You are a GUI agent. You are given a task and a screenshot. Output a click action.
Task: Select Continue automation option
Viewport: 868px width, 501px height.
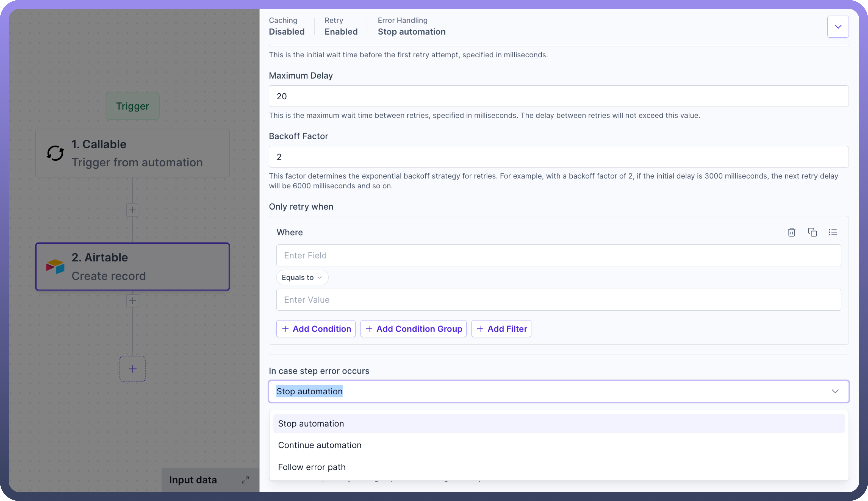pyautogui.click(x=320, y=445)
